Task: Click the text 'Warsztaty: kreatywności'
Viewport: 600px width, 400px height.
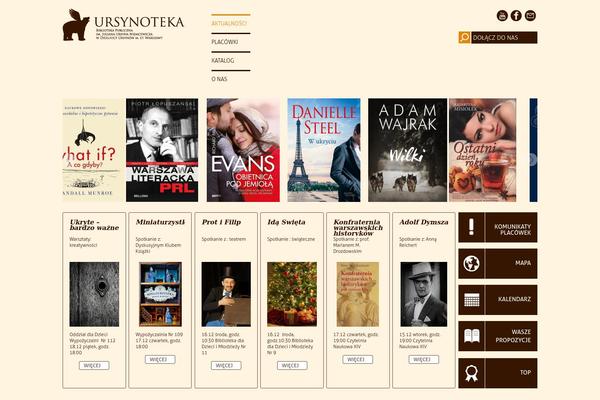Action: tap(83, 242)
